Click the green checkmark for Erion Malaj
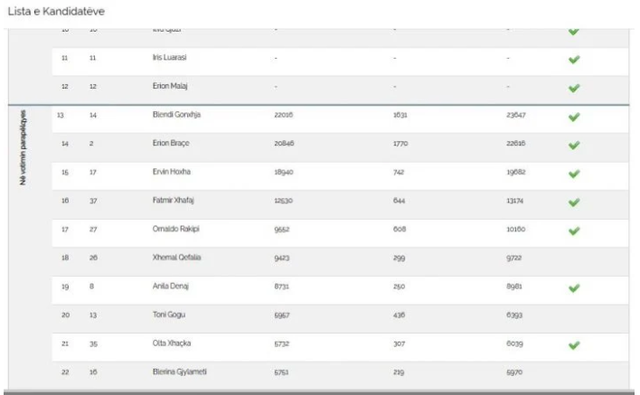 coord(574,88)
